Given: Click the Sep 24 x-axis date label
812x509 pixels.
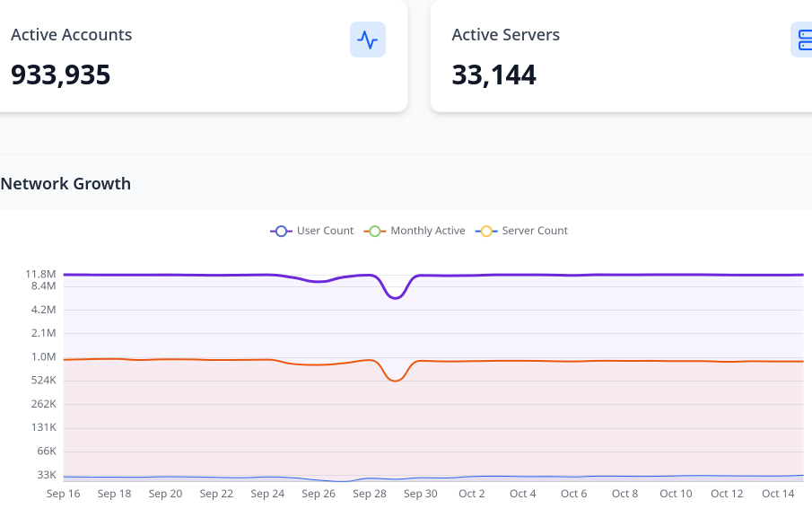Looking at the screenshot, I should tap(267, 494).
